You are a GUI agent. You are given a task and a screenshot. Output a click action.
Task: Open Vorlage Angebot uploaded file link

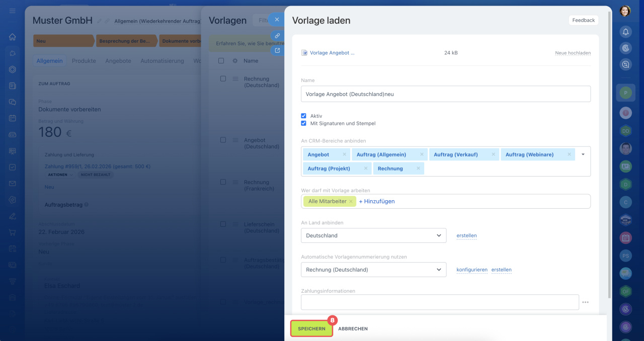tap(332, 53)
